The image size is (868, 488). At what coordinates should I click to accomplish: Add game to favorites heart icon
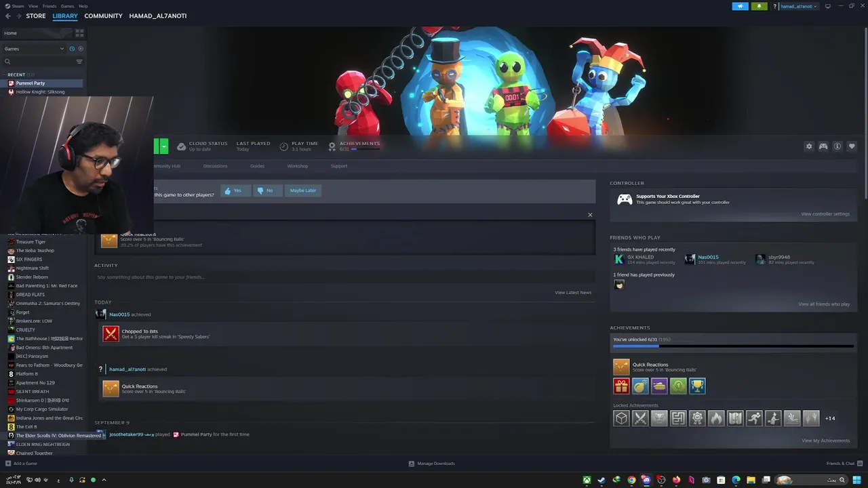852,146
